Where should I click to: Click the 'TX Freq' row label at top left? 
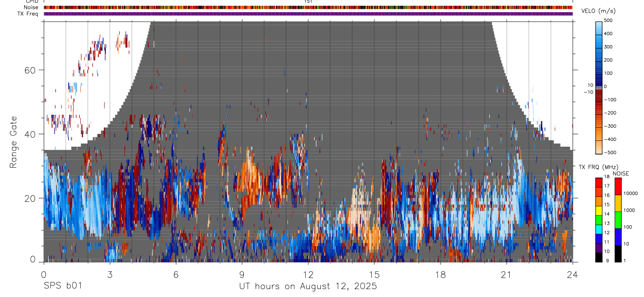28,14
